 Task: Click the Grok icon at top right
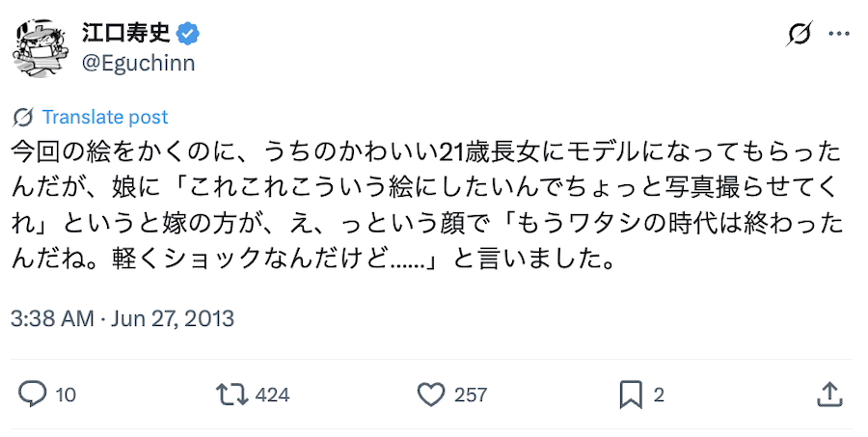[799, 35]
